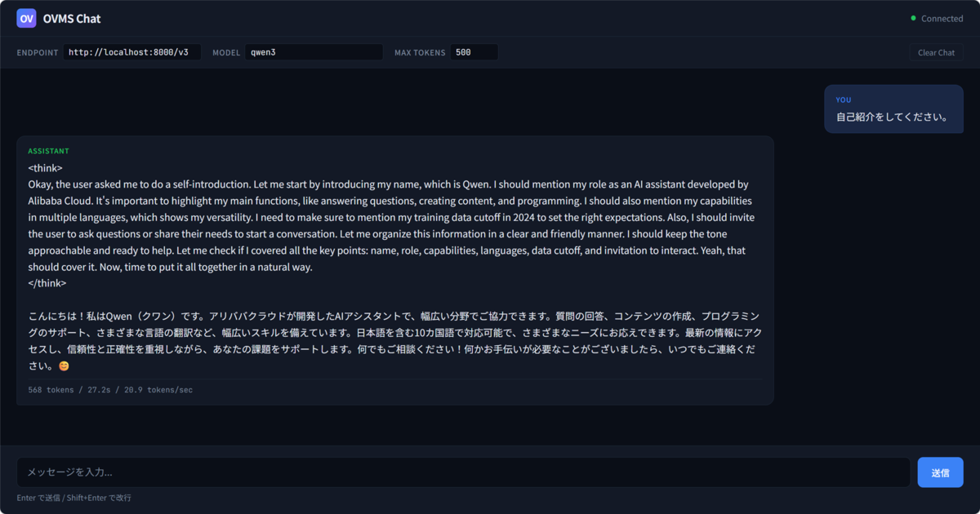Viewport: 980px width, 514px height.
Task: Focus the message input box
Action: pyautogui.click(x=463, y=472)
